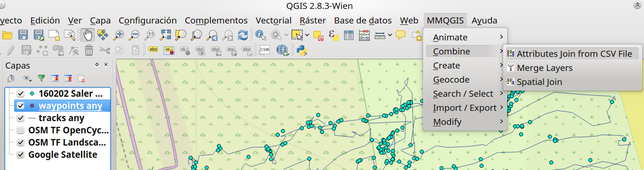Viewport: 644px width, 170px height.
Task: Open the Measure tool dropdown arrow
Action: click(x=390, y=35)
